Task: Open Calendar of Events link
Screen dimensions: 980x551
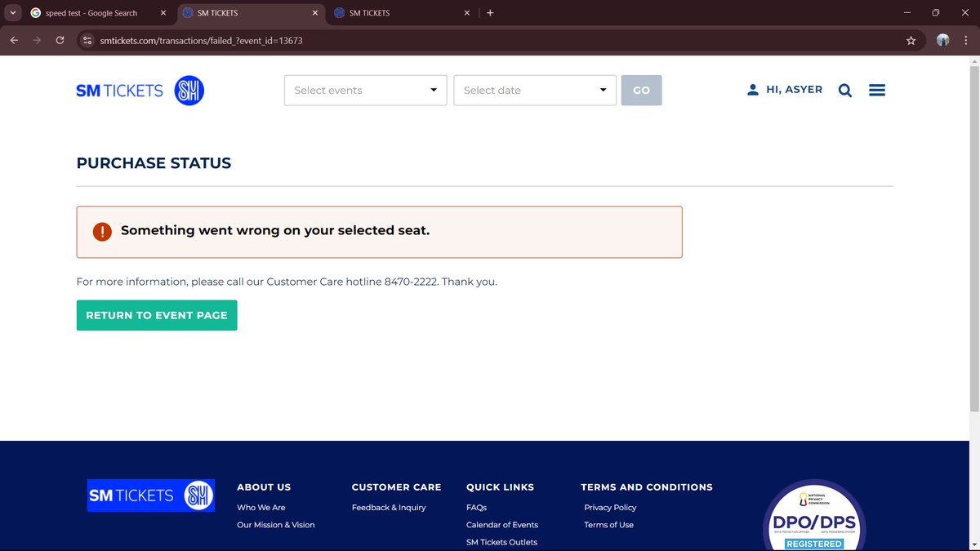Action: click(x=502, y=525)
